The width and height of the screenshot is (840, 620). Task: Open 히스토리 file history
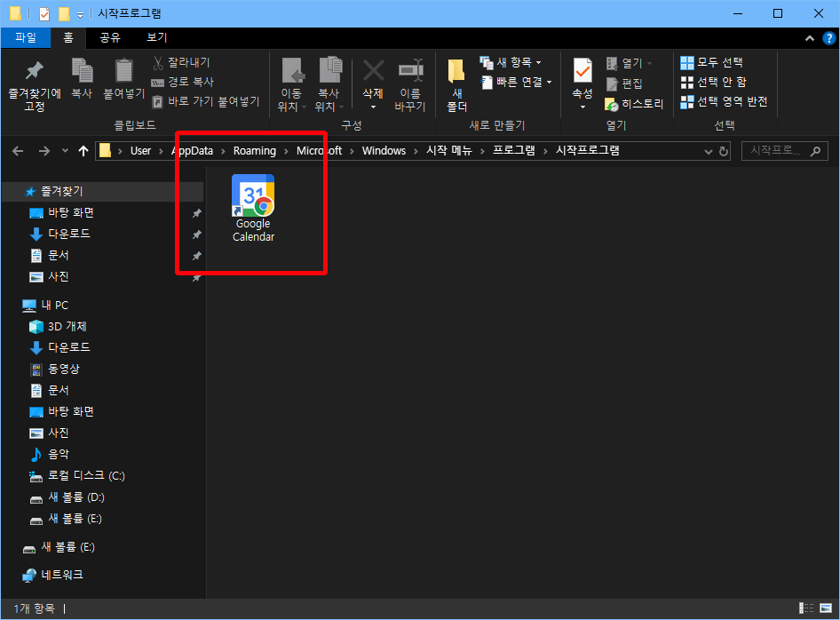tap(634, 104)
